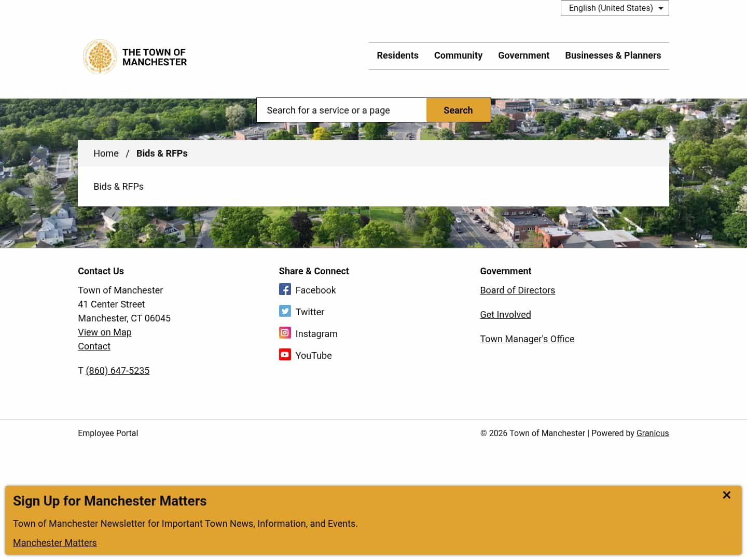Image resolution: width=747 pixels, height=560 pixels.
Task: Open the Government navigation menu
Action: click(x=523, y=55)
